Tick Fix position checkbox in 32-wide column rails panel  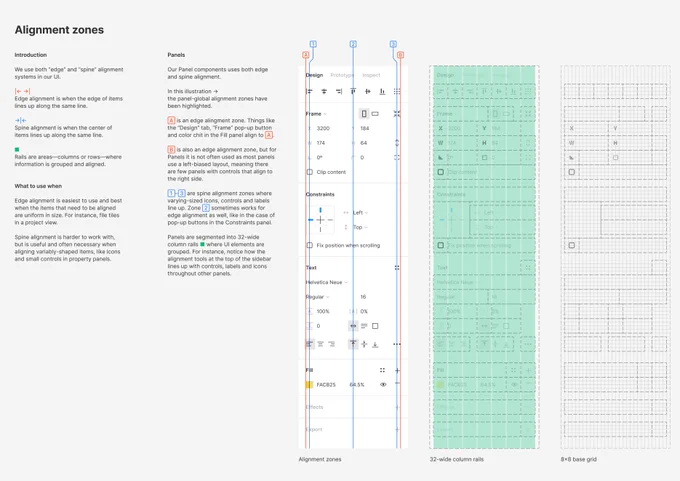[441, 245]
